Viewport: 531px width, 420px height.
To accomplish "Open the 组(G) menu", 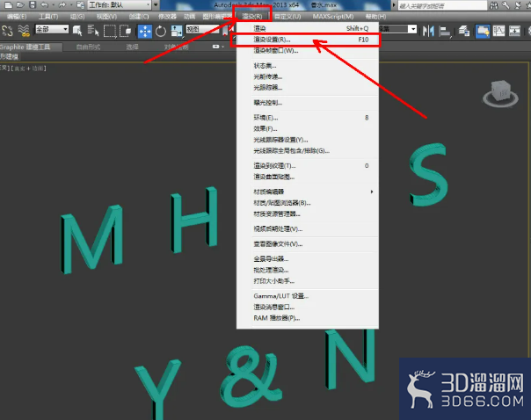I will tap(77, 16).
